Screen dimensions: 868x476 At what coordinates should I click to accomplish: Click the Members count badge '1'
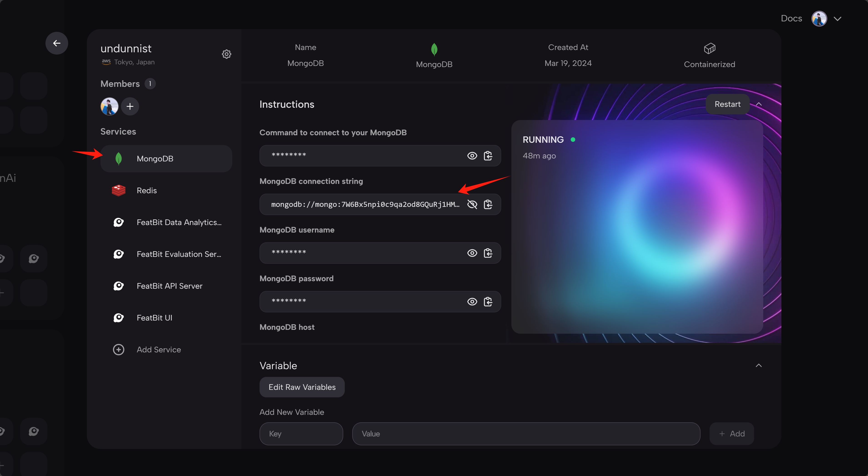point(150,84)
